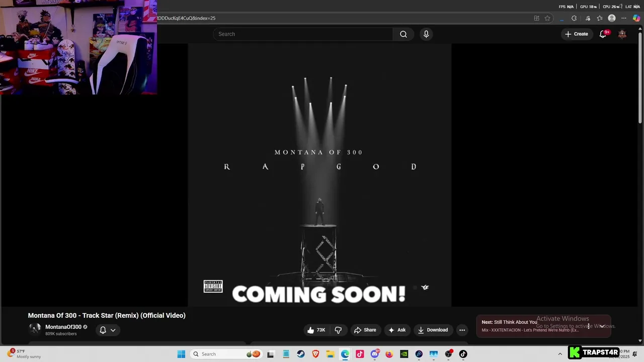Open the black TikTok icon on taskbar
Screen dimensions: 644x362
463,354
